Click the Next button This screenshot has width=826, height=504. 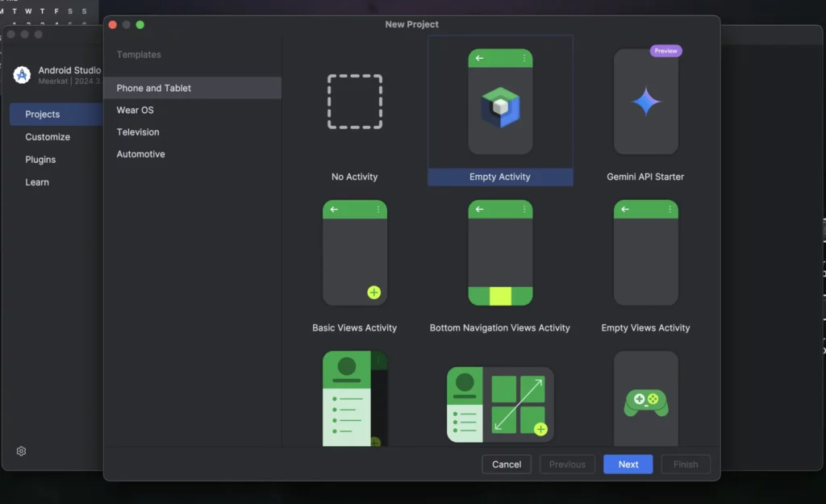pyautogui.click(x=628, y=464)
